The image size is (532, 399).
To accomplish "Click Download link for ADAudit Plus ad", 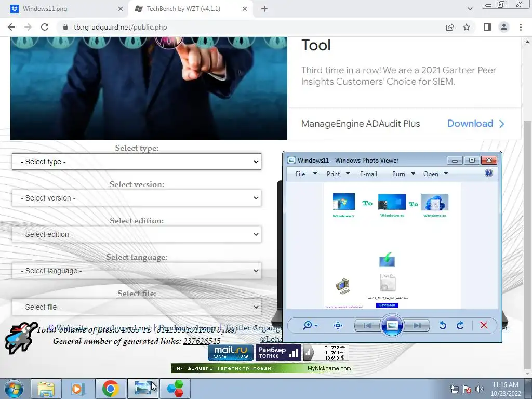I will [476, 124].
